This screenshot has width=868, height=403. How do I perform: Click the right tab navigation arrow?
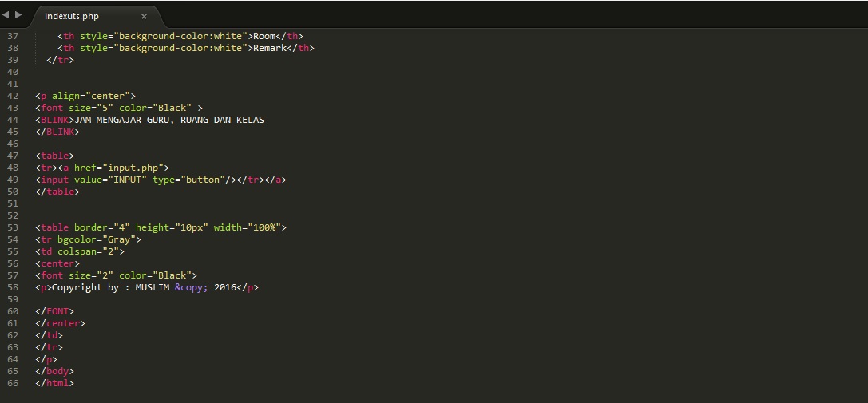(18, 14)
